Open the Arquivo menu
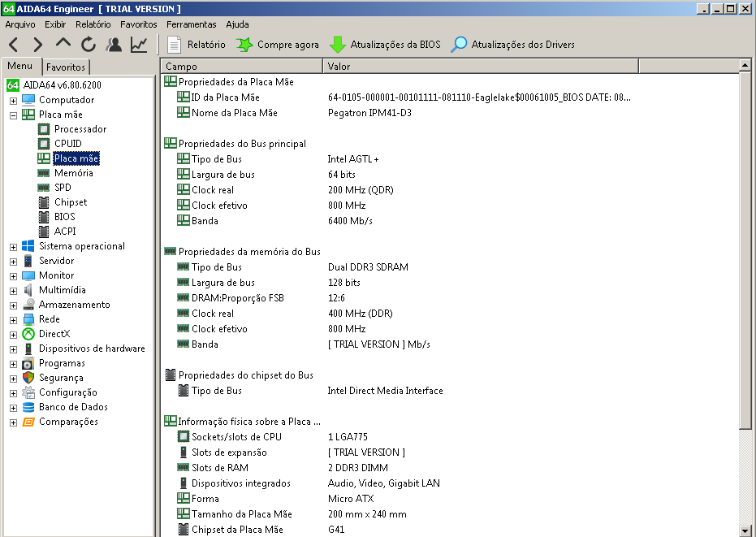Screen dimensions: 756x537 (20, 24)
